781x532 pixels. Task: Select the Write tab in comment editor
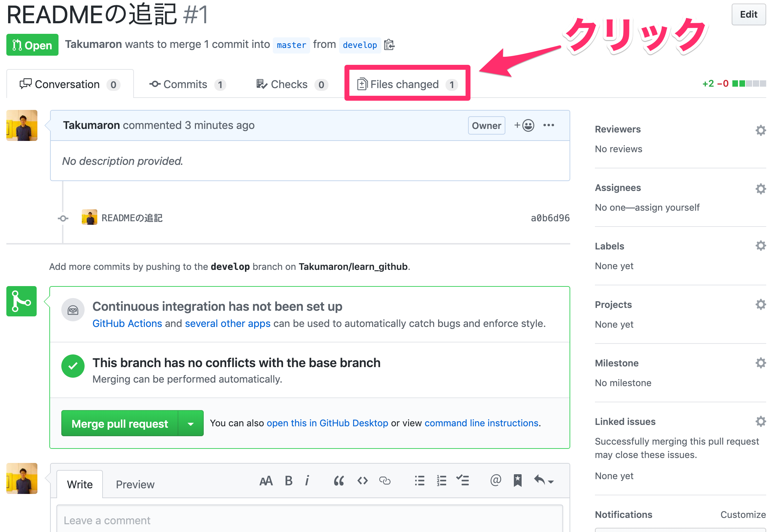pos(80,484)
